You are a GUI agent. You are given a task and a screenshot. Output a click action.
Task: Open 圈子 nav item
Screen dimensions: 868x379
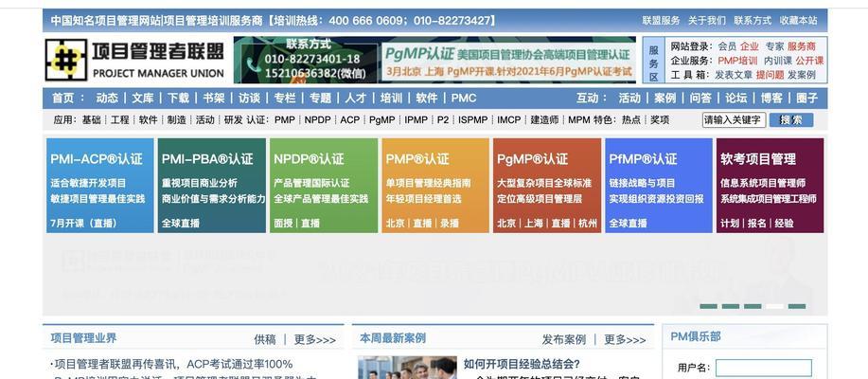[806, 99]
